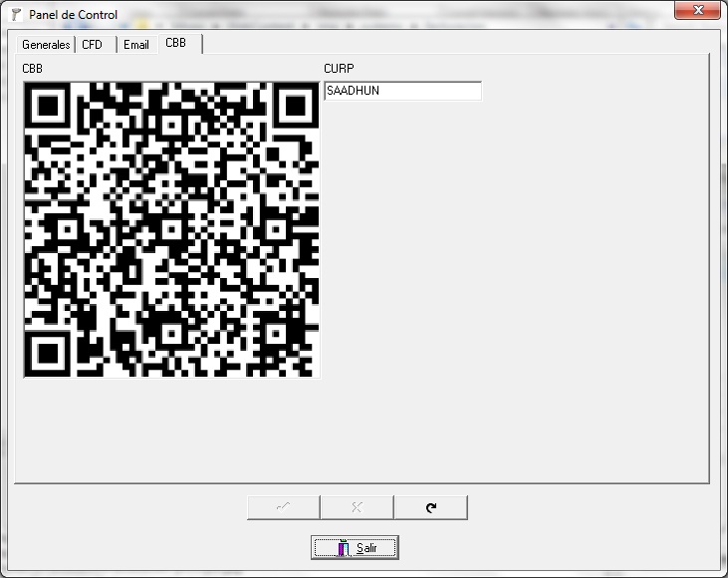
Task: Switch to the Generales tab
Action: [46, 45]
